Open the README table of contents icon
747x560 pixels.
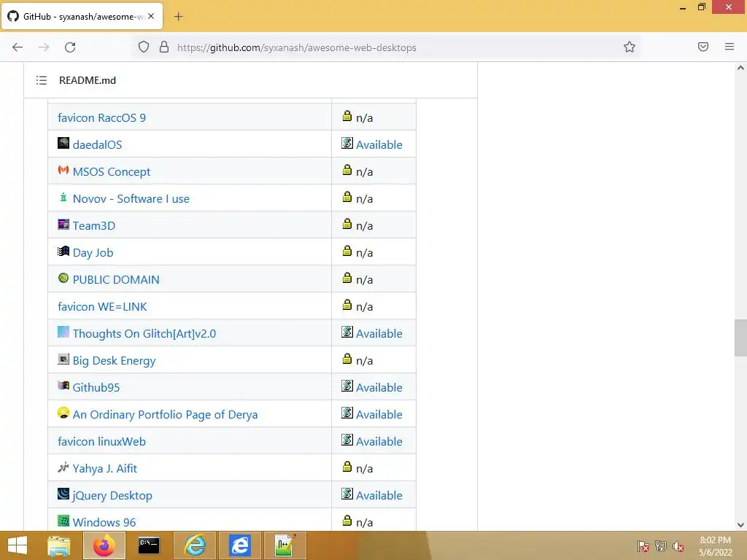pos(42,80)
